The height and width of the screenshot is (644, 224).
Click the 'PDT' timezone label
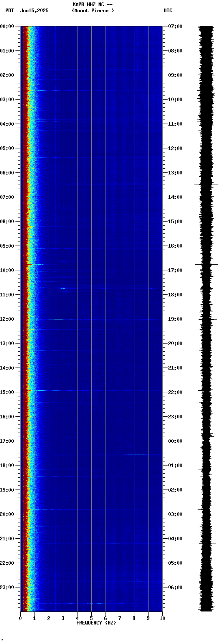coord(9,11)
